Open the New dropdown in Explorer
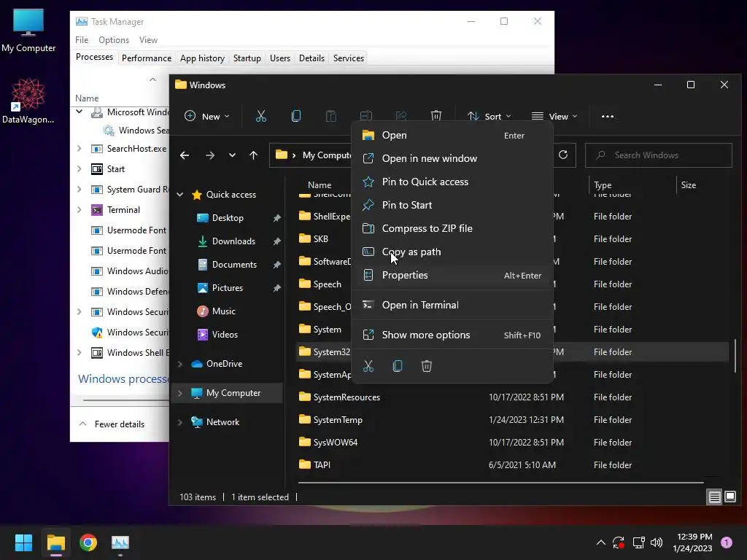This screenshot has height=560, width=747. point(206,116)
